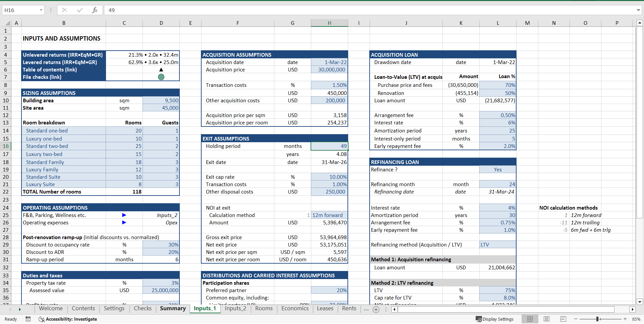Open the Rooms sheet tab

pos(264,309)
